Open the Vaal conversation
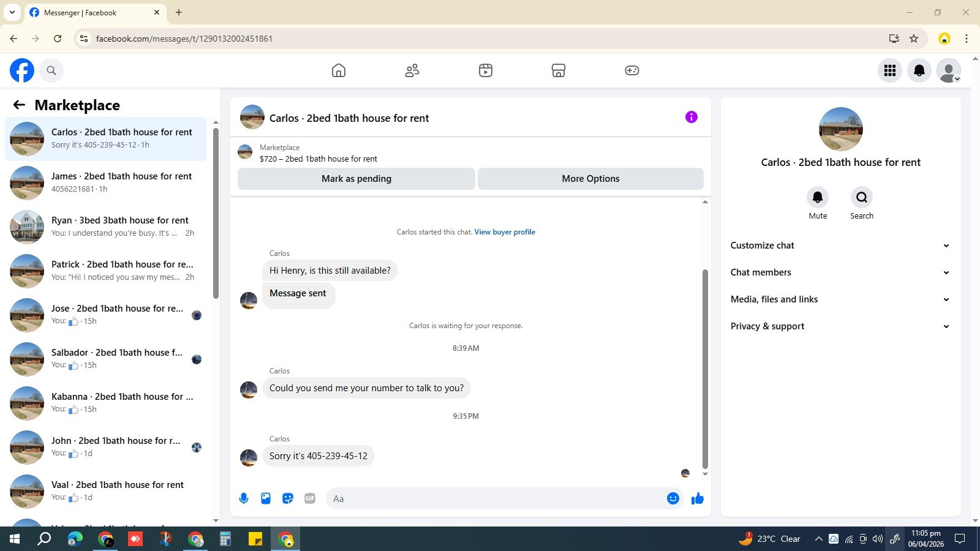This screenshot has width=980, height=551. tap(105, 492)
